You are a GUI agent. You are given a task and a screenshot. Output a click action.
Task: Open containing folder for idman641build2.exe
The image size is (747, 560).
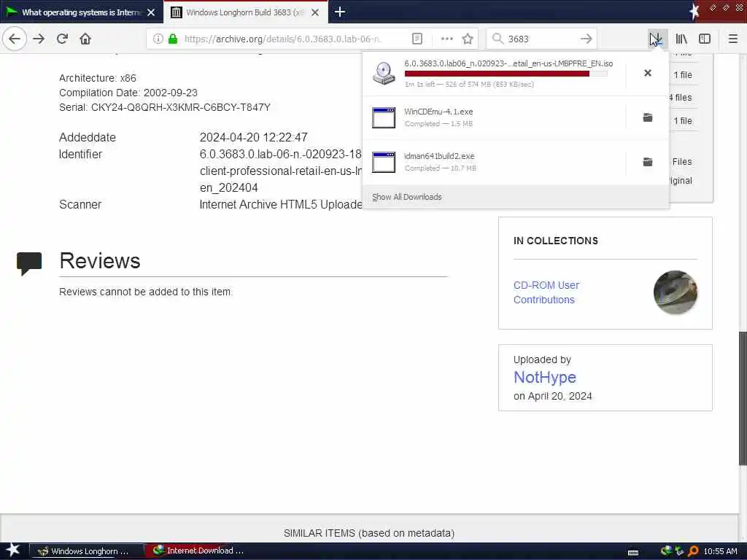pos(648,162)
